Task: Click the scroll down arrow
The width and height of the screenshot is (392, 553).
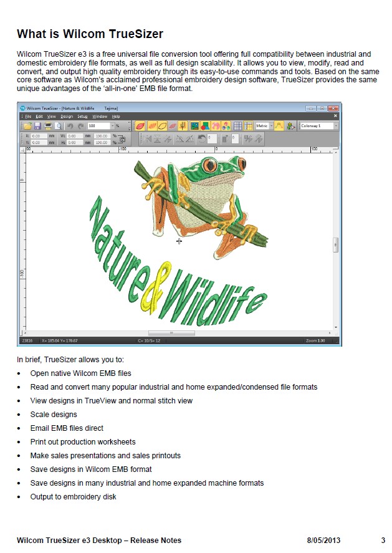Action: click(335, 327)
